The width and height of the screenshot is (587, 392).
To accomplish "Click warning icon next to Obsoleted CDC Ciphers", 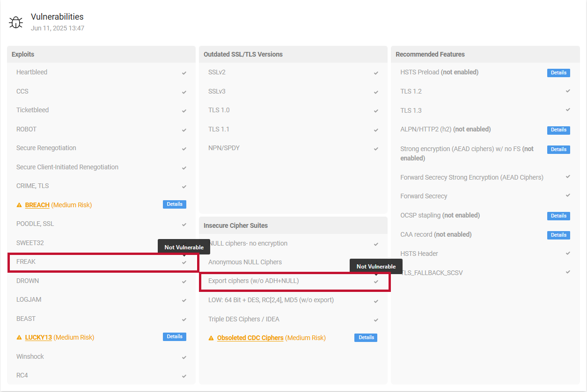I will point(212,337).
